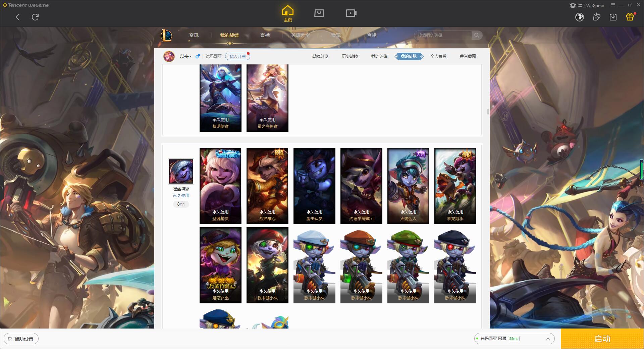The width and height of the screenshot is (644, 349).
Task: Open 欧米伽小队 chroma with green cap
Action: (408, 265)
